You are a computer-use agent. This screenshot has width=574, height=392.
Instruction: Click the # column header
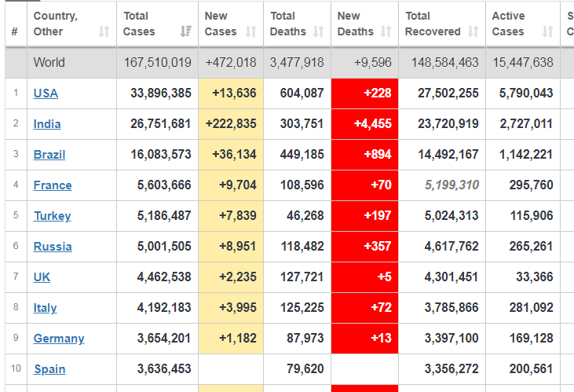click(x=15, y=31)
